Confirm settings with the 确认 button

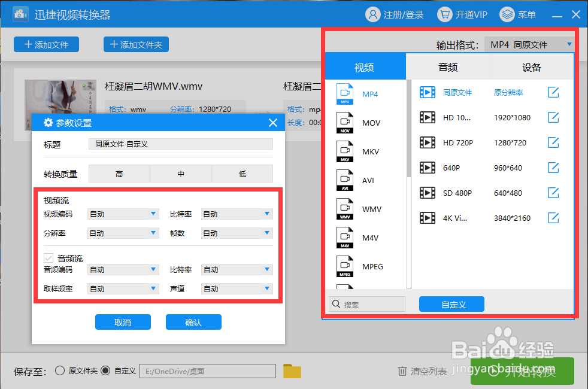(193, 321)
